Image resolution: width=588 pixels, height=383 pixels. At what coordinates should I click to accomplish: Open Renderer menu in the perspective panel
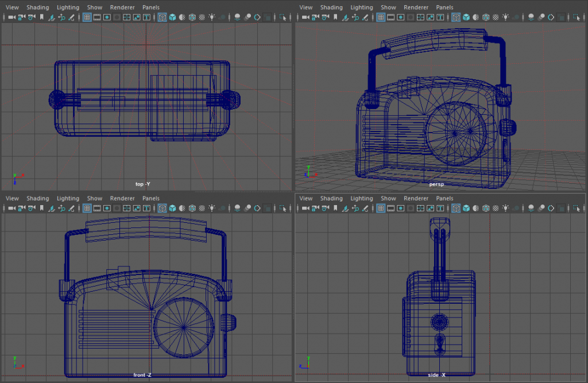pos(415,7)
